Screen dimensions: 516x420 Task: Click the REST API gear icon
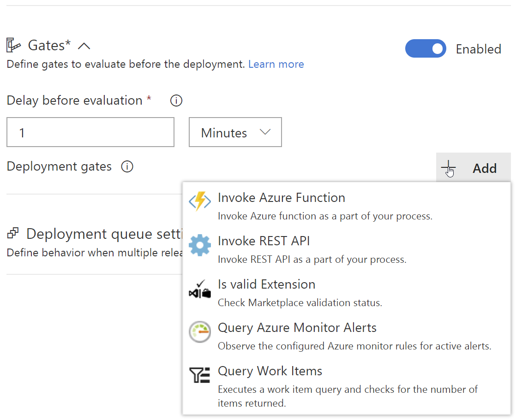click(x=200, y=245)
